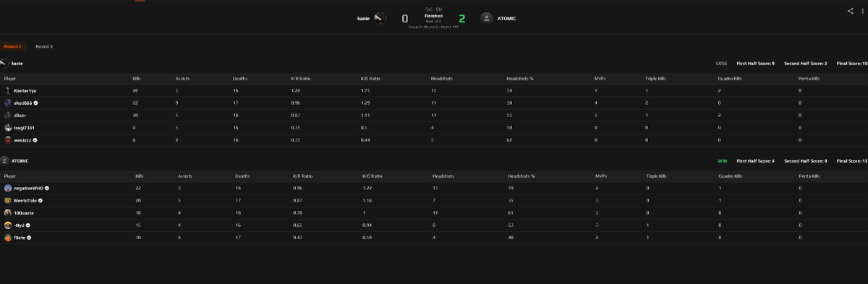This screenshot has width=868, height=284.
Task: Switch to the Round 1 tab
Action: coord(12,46)
